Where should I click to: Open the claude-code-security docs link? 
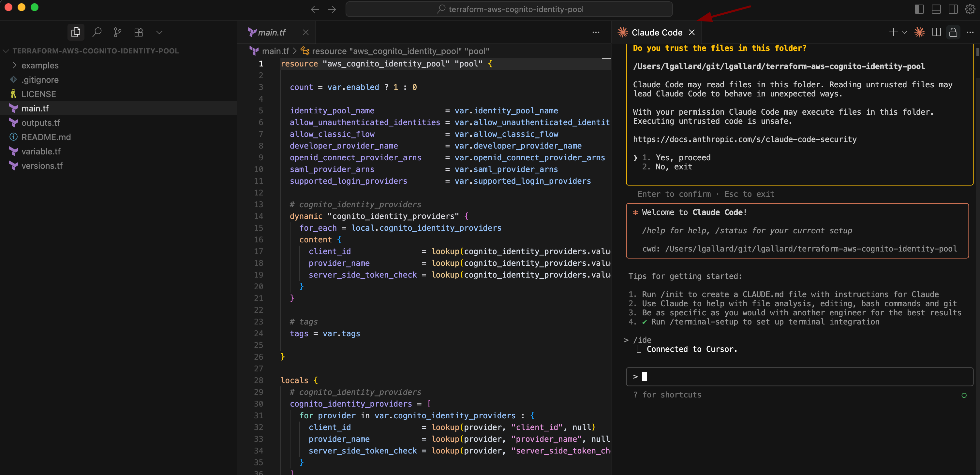(x=745, y=139)
